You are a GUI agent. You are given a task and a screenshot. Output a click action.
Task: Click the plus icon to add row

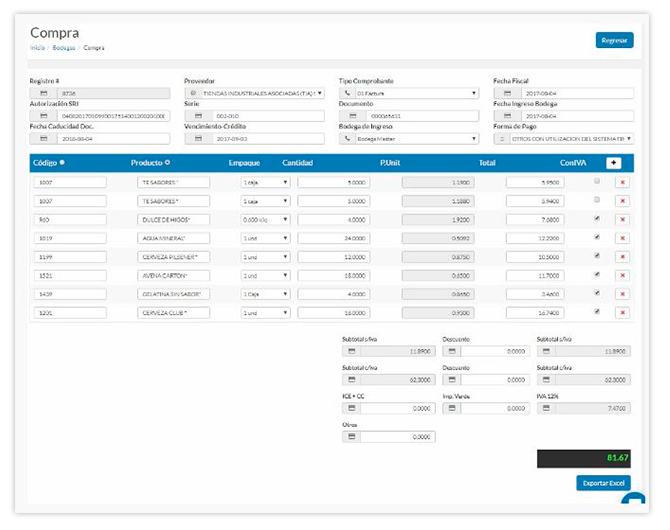click(613, 162)
